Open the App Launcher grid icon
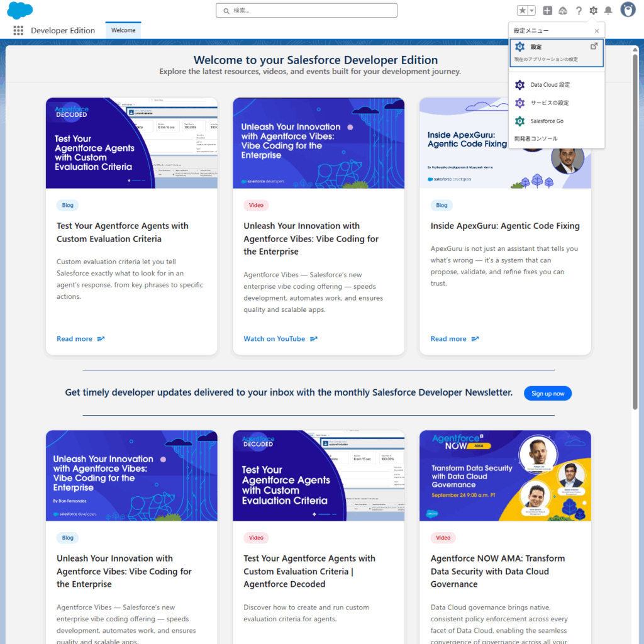 (x=18, y=30)
